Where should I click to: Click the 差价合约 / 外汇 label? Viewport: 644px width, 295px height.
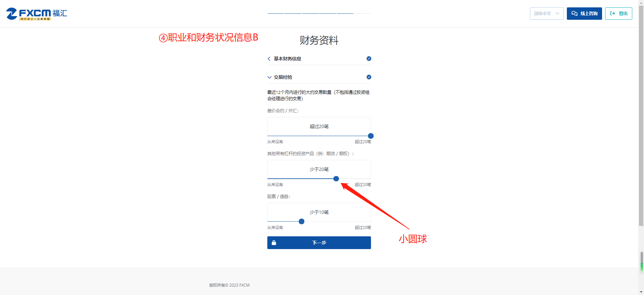283,111
